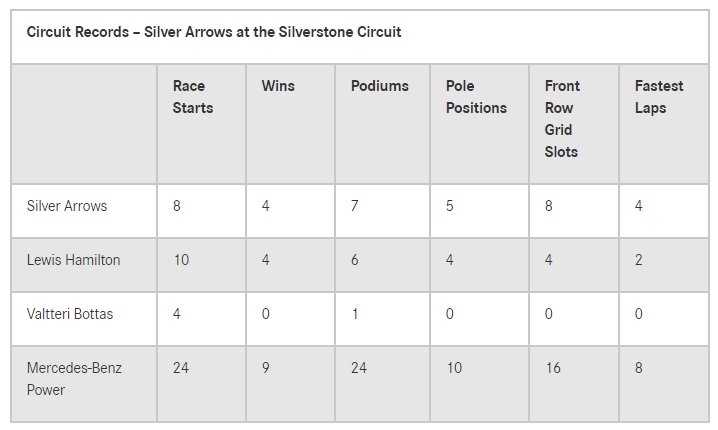The width and height of the screenshot is (718, 430).
Task: Click the table title about Silverstone Circuit Records
Action: pyautogui.click(x=214, y=32)
